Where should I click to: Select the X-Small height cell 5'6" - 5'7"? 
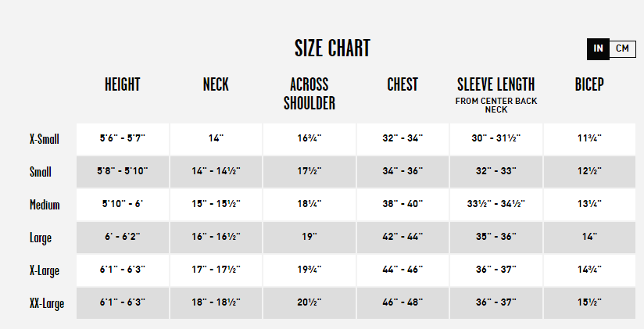(x=123, y=139)
